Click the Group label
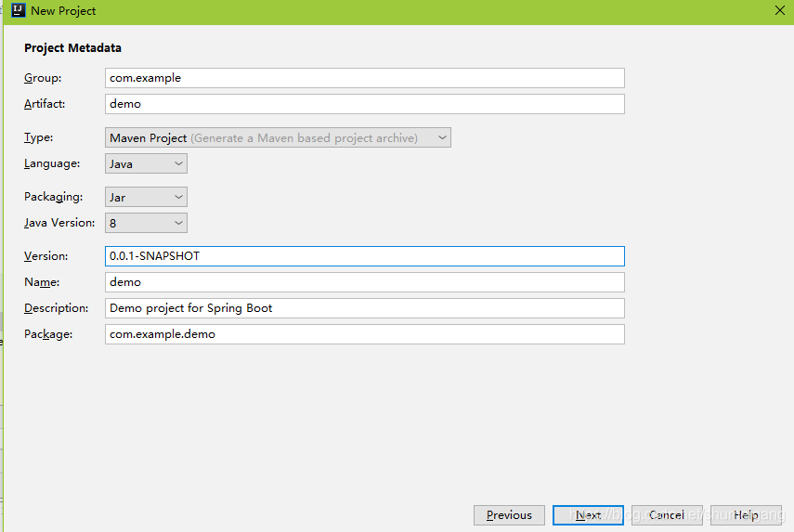The image size is (794, 532). pos(43,78)
